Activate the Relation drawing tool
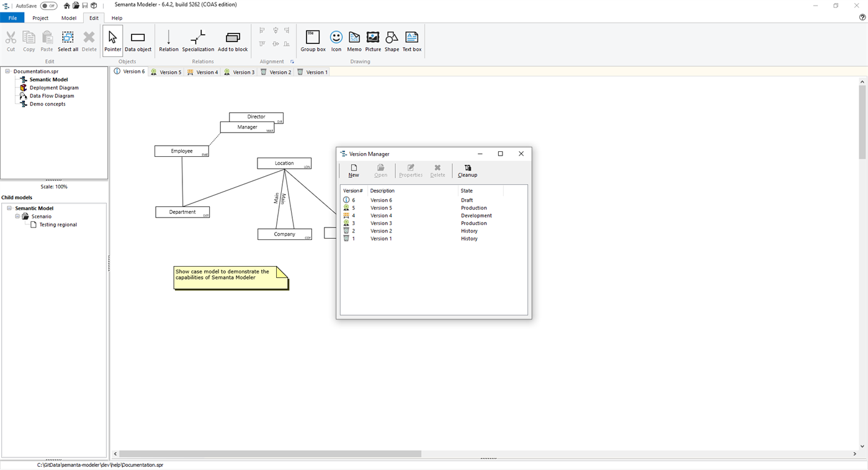Viewport: 868px width, 470px height. [x=168, y=39]
